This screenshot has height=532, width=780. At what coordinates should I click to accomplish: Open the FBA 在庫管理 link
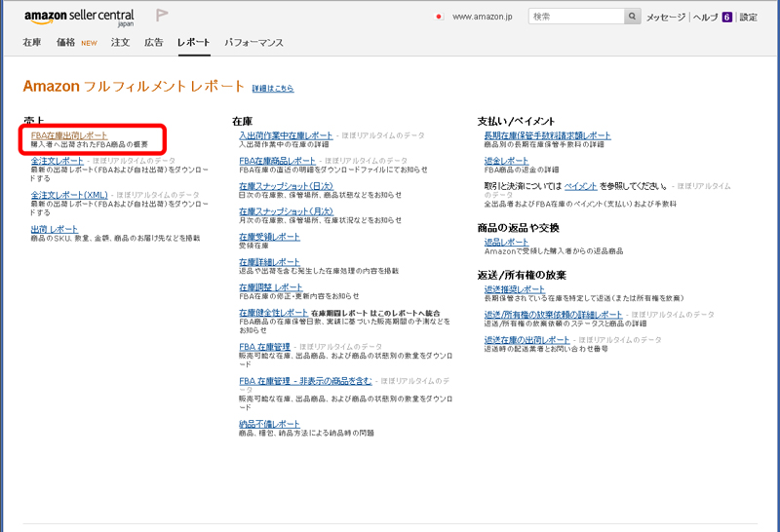264,347
